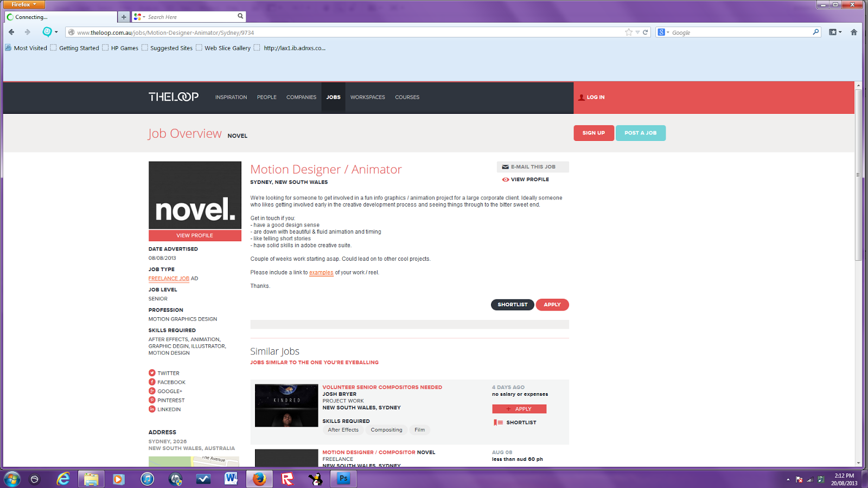
Task: Click the Shortlist button for this job
Action: pos(513,305)
